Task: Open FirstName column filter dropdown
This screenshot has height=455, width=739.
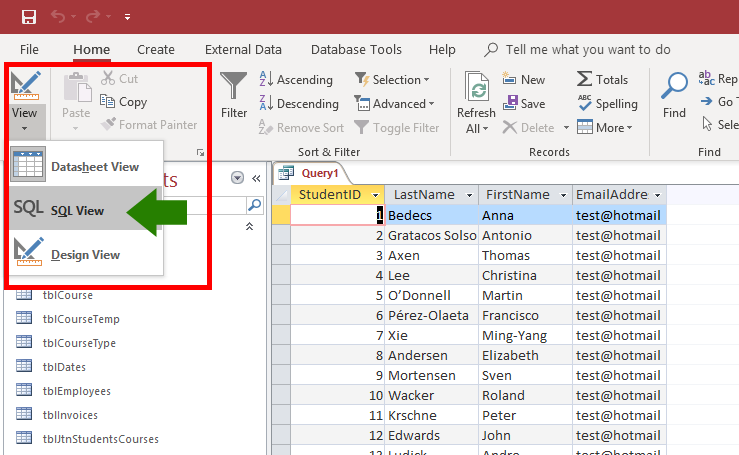Action: click(563, 195)
